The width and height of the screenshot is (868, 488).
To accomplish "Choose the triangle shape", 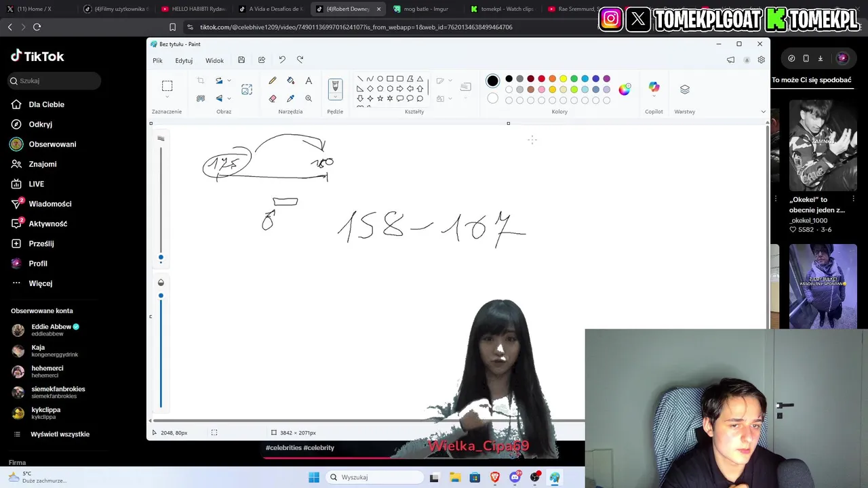I will tap(420, 79).
